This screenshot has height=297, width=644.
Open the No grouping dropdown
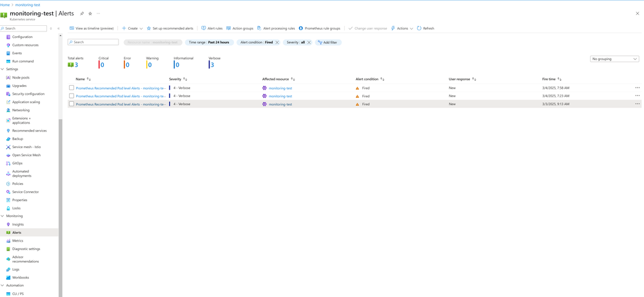pos(614,59)
